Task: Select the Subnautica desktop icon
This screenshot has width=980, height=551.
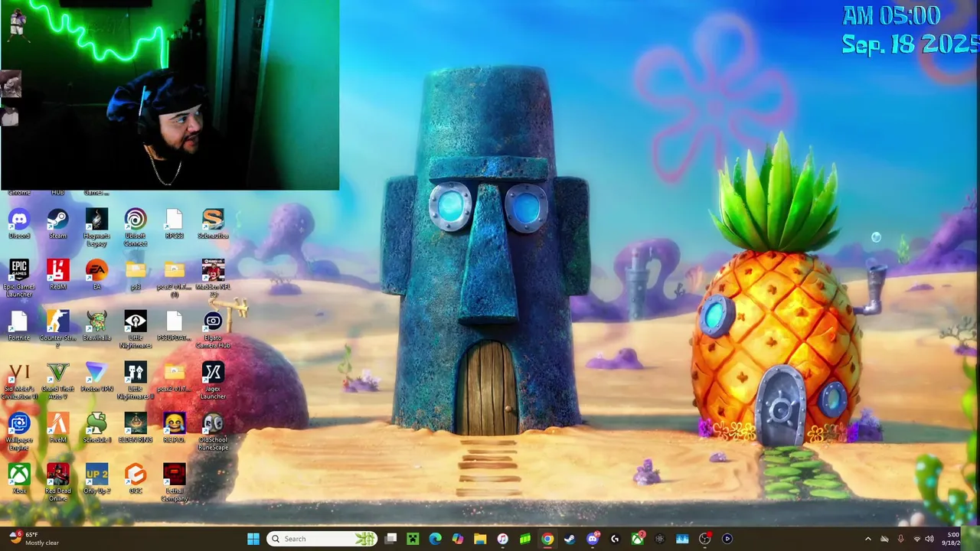Action: (x=213, y=224)
